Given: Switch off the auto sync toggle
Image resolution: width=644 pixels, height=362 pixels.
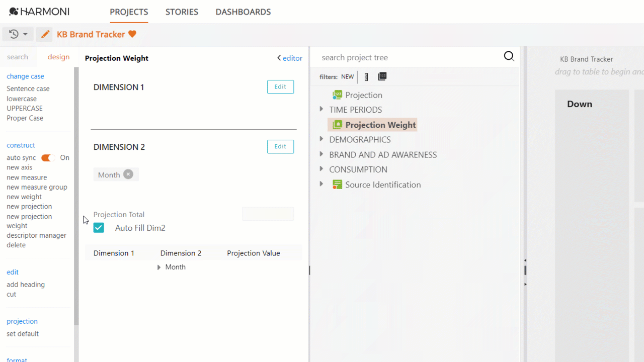Looking at the screenshot, I should tap(48, 158).
